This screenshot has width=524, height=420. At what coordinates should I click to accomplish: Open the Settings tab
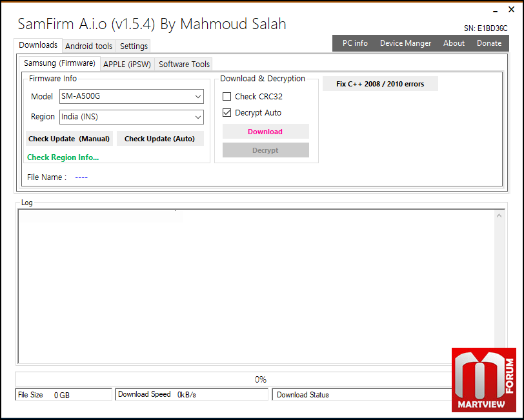(134, 46)
